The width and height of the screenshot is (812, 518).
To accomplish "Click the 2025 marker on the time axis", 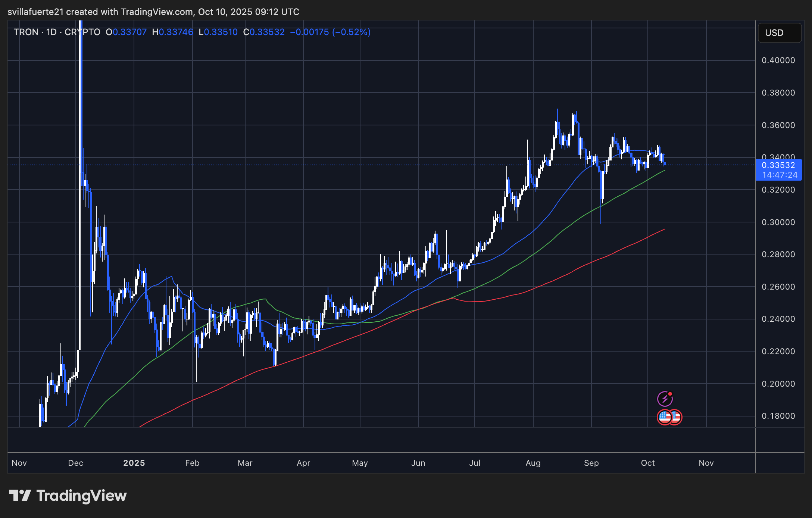I will (x=134, y=463).
